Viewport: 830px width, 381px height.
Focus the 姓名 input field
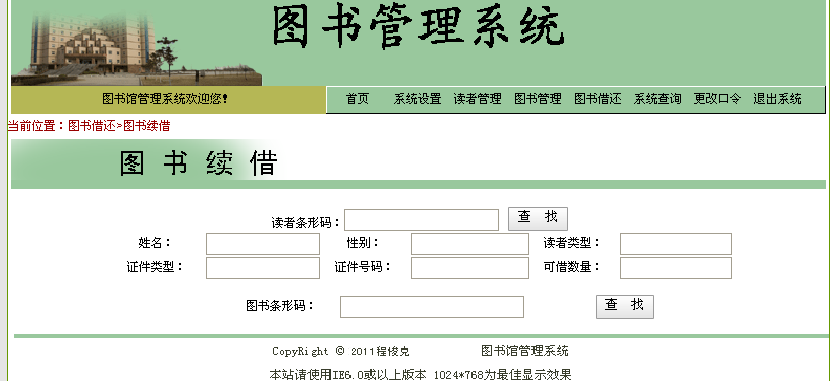tap(263, 244)
